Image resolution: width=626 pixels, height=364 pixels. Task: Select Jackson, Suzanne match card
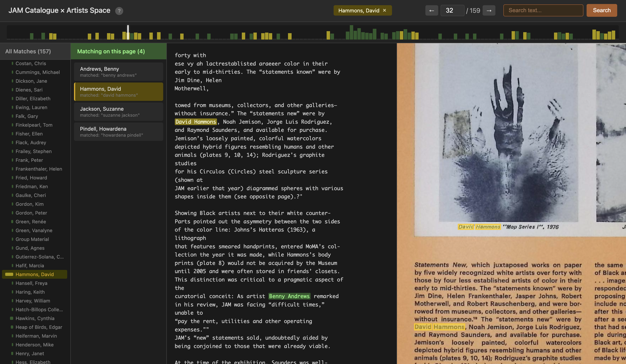tap(118, 112)
